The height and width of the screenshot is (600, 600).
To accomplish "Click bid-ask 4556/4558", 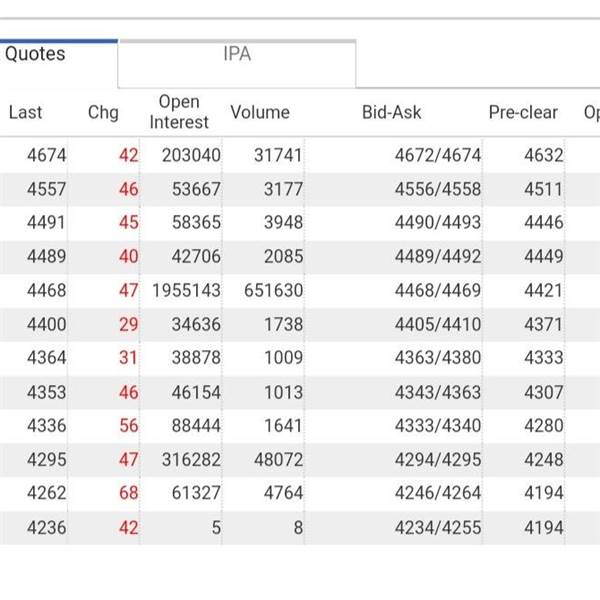I will [x=438, y=189].
